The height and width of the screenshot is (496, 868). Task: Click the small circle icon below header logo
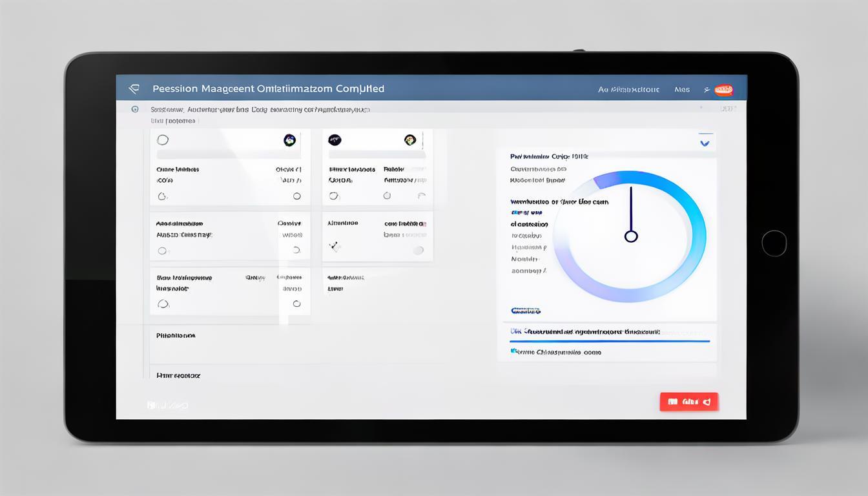(135, 110)
